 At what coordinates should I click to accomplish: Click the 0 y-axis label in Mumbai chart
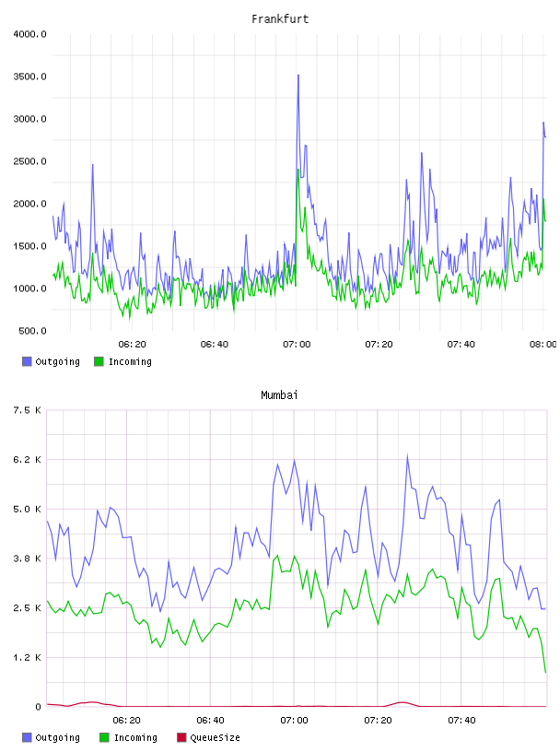click(x=38, y=707)
